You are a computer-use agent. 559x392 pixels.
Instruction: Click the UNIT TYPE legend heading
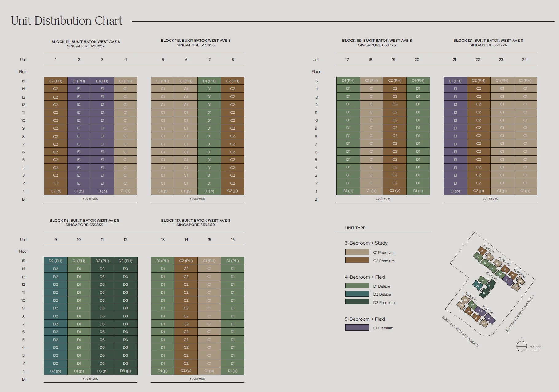point(355,228)
